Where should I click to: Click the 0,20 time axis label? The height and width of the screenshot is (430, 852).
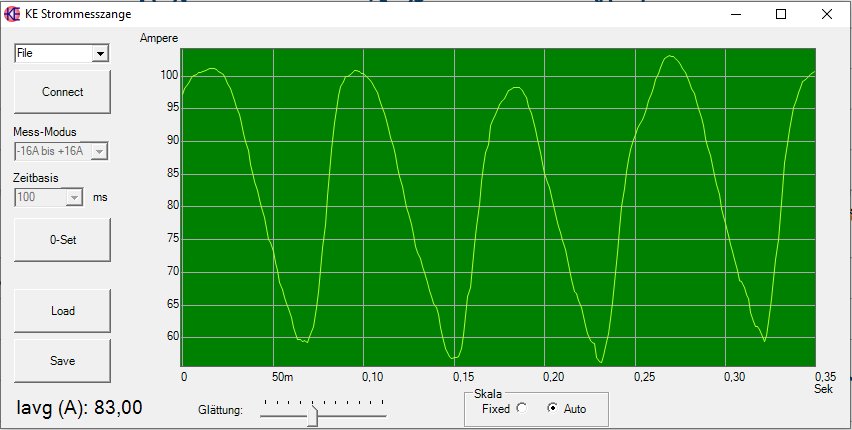click(x=554, y=377)
